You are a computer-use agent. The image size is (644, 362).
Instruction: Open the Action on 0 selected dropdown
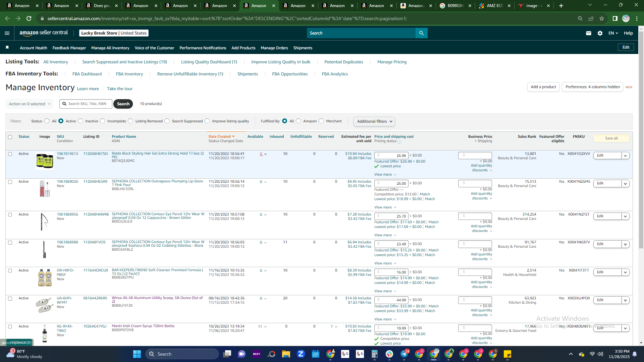click(30, 104)
